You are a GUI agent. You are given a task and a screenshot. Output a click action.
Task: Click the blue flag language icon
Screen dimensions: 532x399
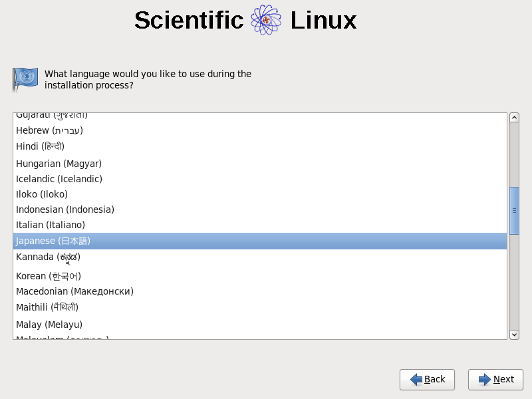pos(25,78)
